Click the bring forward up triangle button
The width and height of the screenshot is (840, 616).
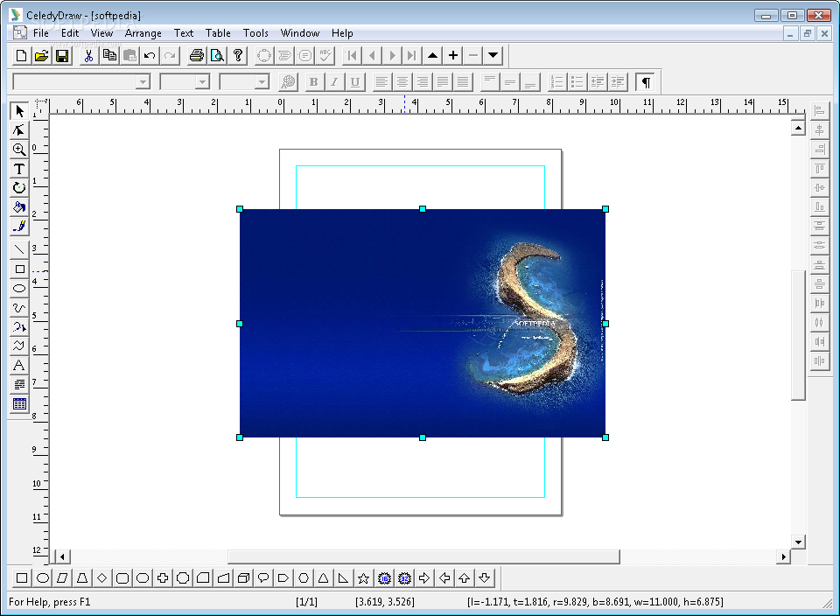[433, 55]
